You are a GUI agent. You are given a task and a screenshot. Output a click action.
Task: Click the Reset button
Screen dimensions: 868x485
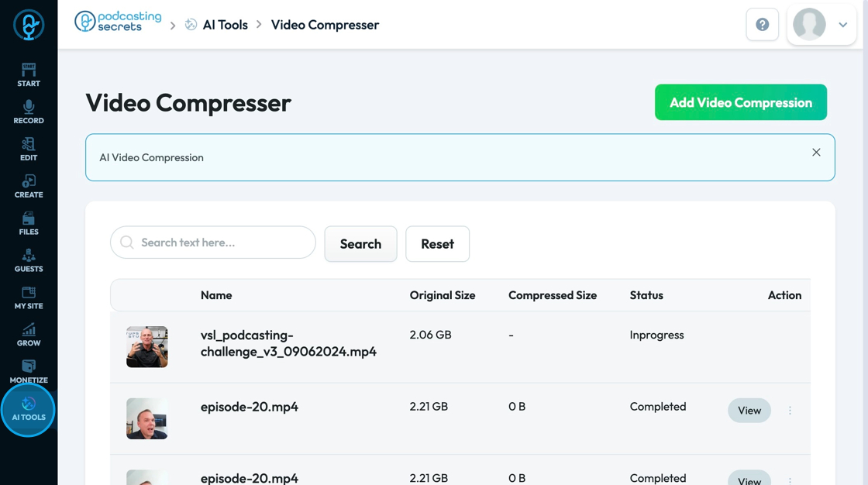[437, 243]
